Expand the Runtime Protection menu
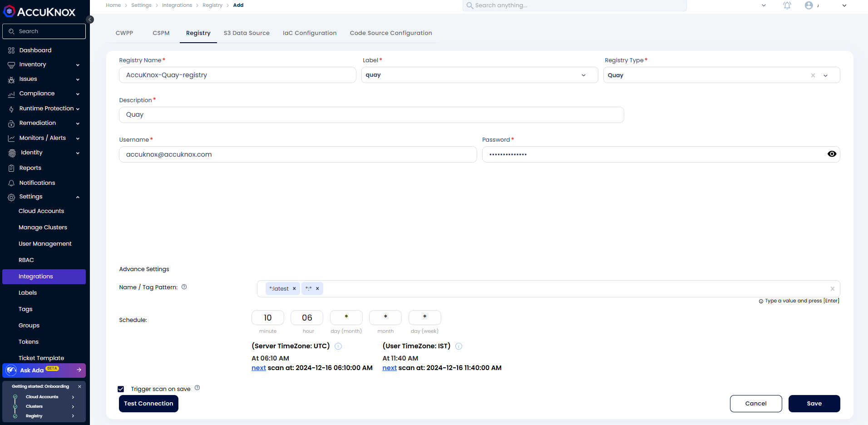This screenshot has height=425, width=868. tap(78, 109)
